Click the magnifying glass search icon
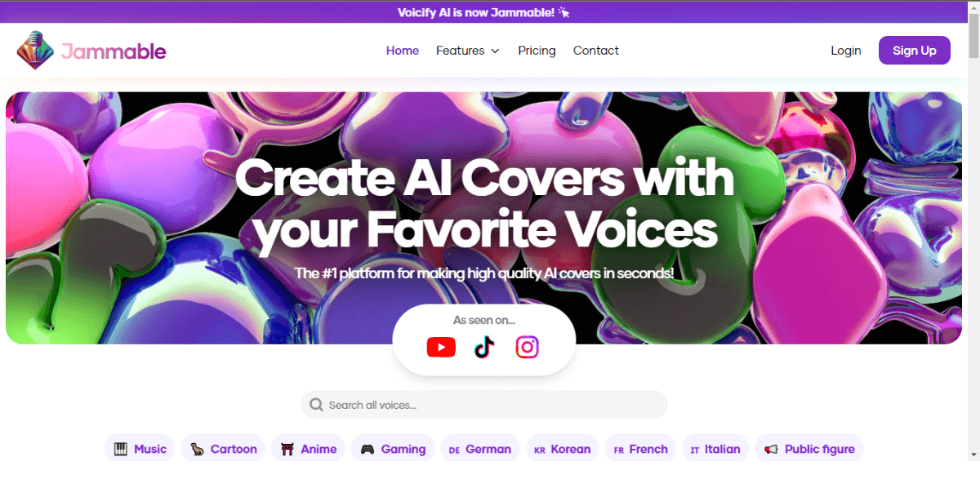Image resolution: width=980 pixels, height=488 pixels. pyautogui.click(x=316, y=405)
